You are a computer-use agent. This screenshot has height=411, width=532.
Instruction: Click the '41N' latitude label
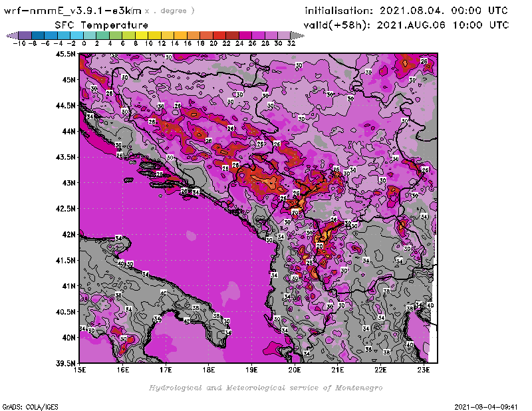pos(68,286)
